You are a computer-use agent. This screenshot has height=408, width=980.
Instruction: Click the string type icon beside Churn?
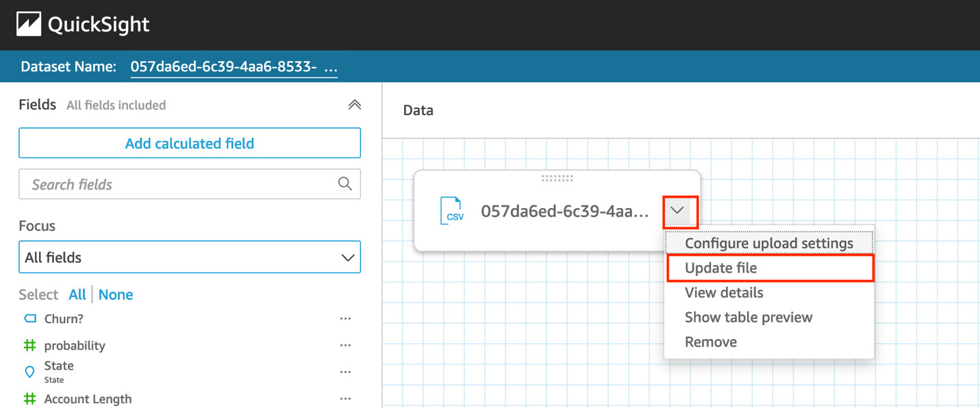click(29, 318)
